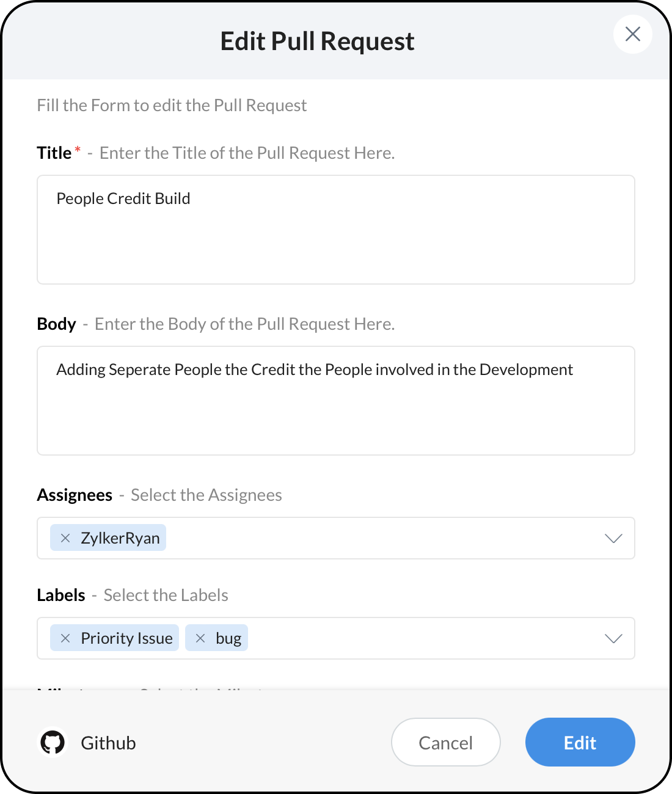
Task: Click the Priority Issue label chip text
Action: [126, 638]
